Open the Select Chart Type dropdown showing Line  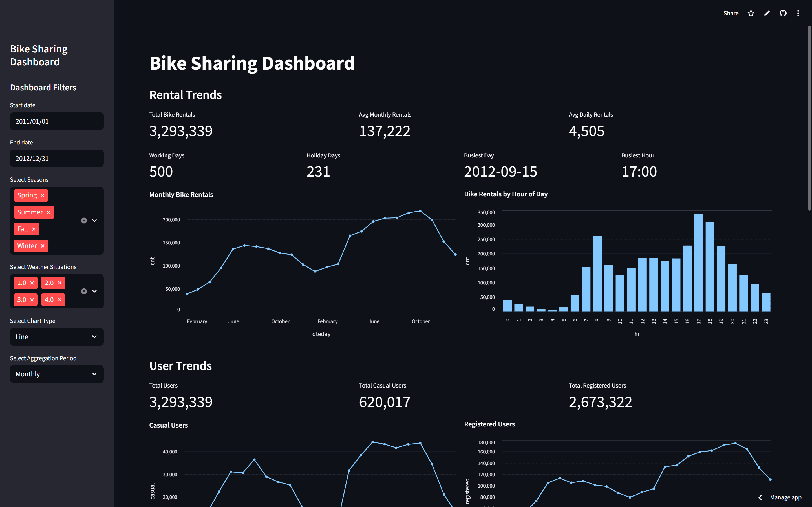coord(56,337)
